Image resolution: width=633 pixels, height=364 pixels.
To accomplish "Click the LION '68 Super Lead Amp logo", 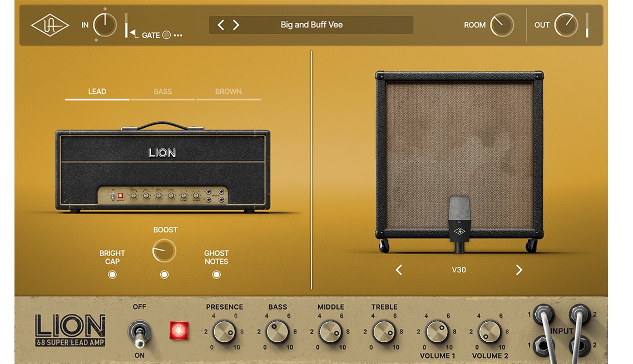I will pyautogui.click(x=70, y=330).
